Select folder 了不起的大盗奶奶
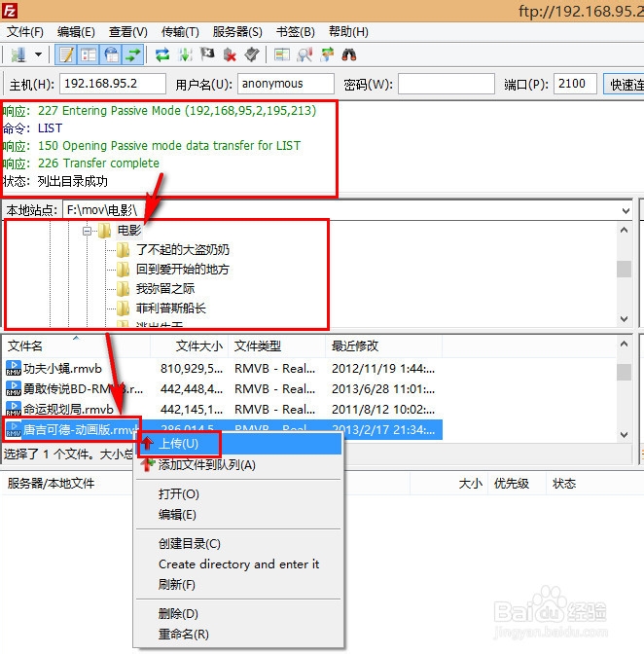The image size is (644, 654). click(183, 250)
